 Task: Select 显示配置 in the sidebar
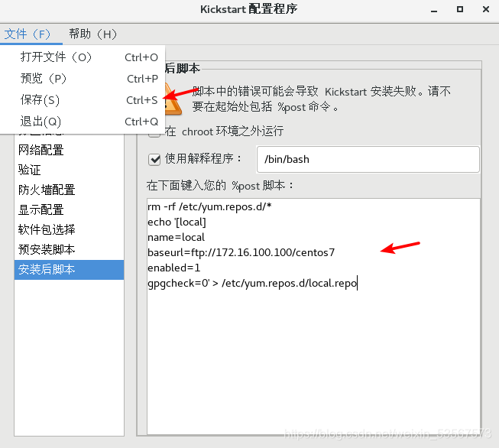coord(69,209)
